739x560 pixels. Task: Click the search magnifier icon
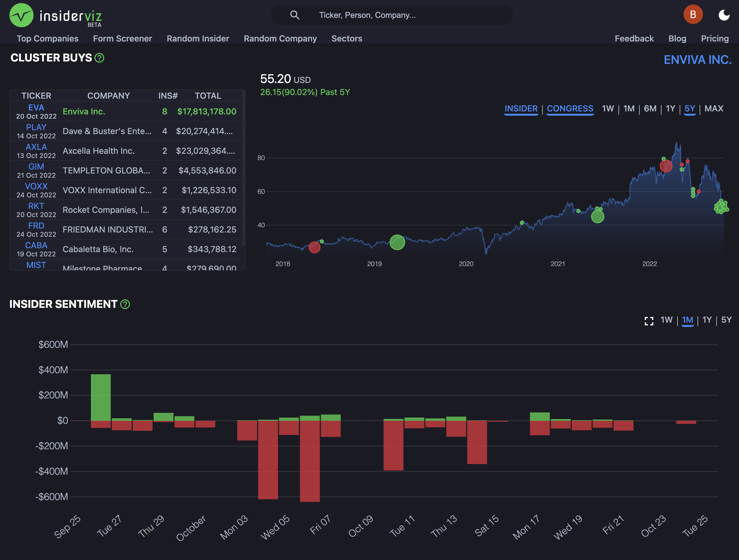point(294,15)
